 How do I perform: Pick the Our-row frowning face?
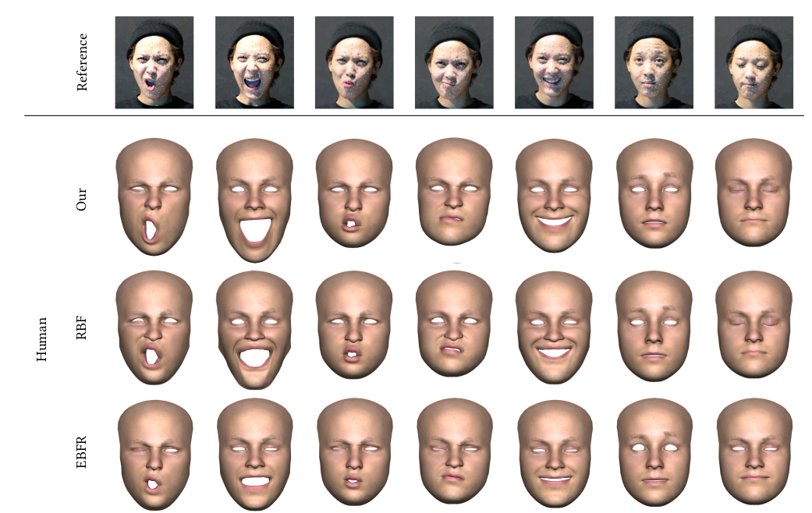(454, 191)
